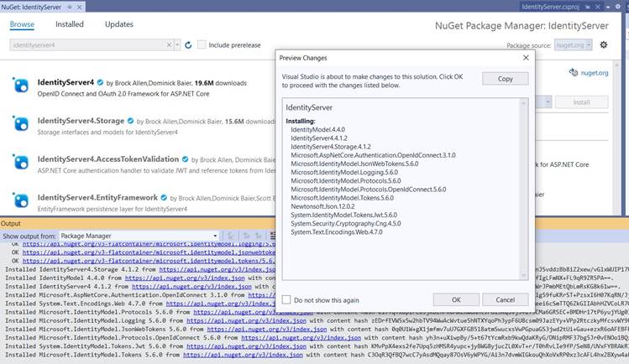Click the IdentityServer4.AccessTokenValidation package icon
629x364 pixels.
coord(20,162)
